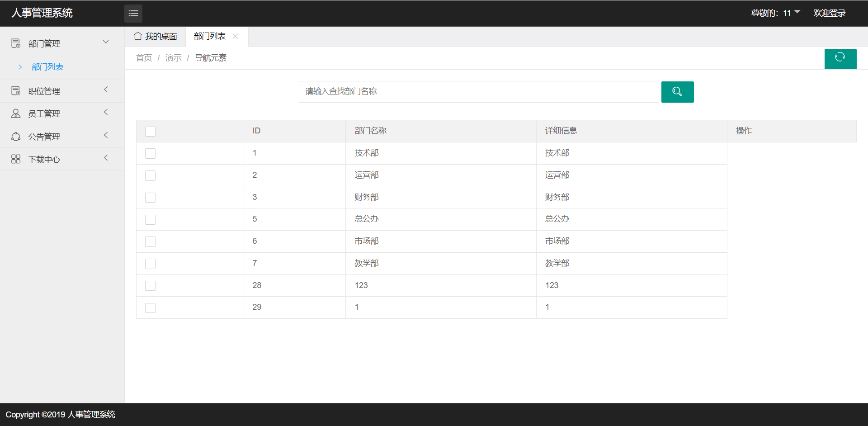The width and height of the screenshot is (868, 426).
Task: Click the 下载中心 grid icon
Action: tap(16, 159)
